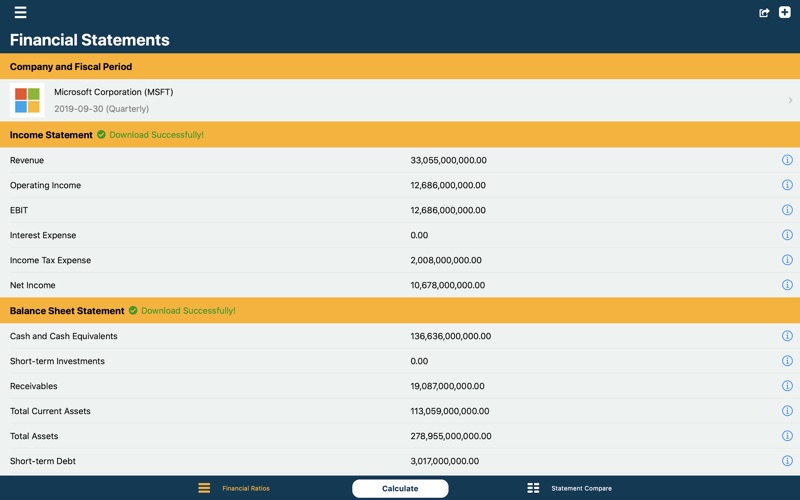Show info for EBIT row
Image resolution: width=800 pixels, height=500 pixels.
pyautogui.click(x=787, y=210)
